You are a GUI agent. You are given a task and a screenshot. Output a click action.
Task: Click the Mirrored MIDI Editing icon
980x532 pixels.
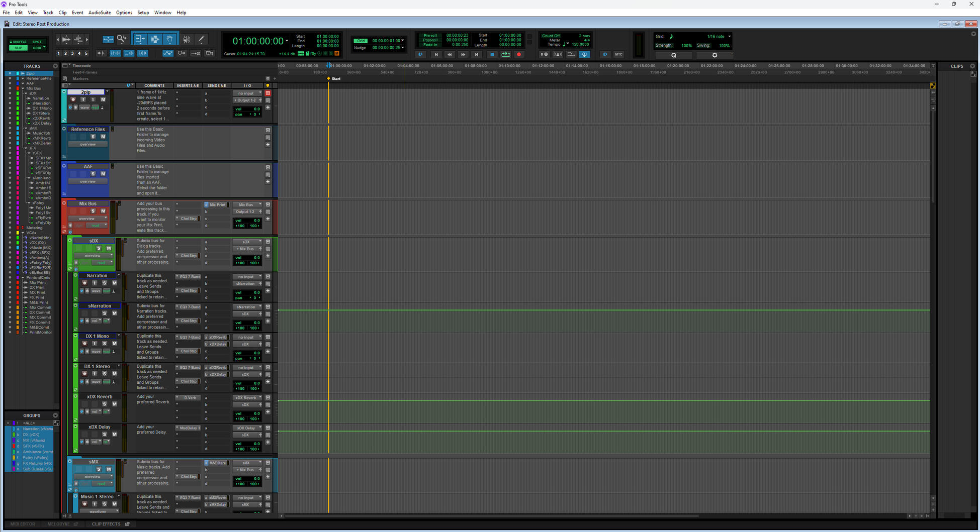click(x=196, y=53)
